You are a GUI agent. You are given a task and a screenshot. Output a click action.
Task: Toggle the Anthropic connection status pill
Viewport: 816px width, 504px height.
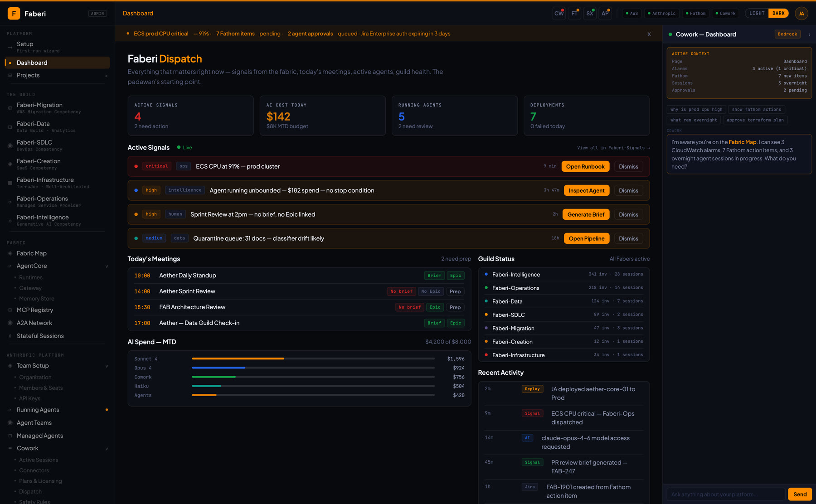point(661,14)
